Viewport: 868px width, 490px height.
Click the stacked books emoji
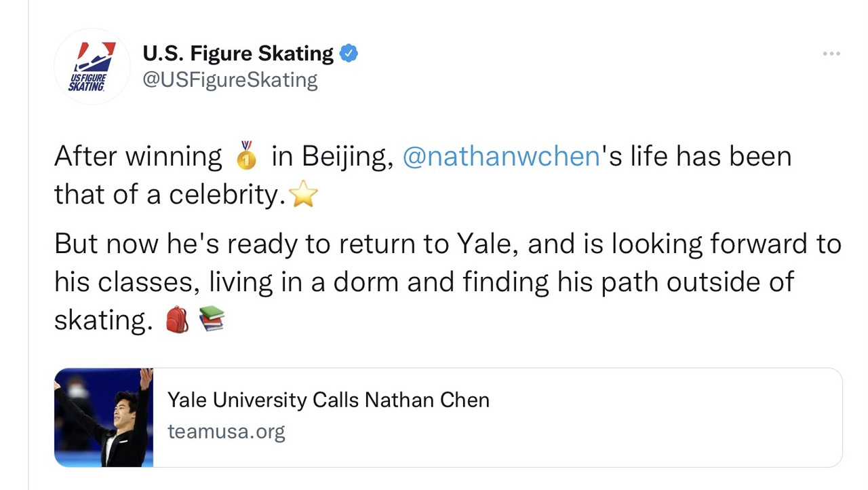pos(212,318)
